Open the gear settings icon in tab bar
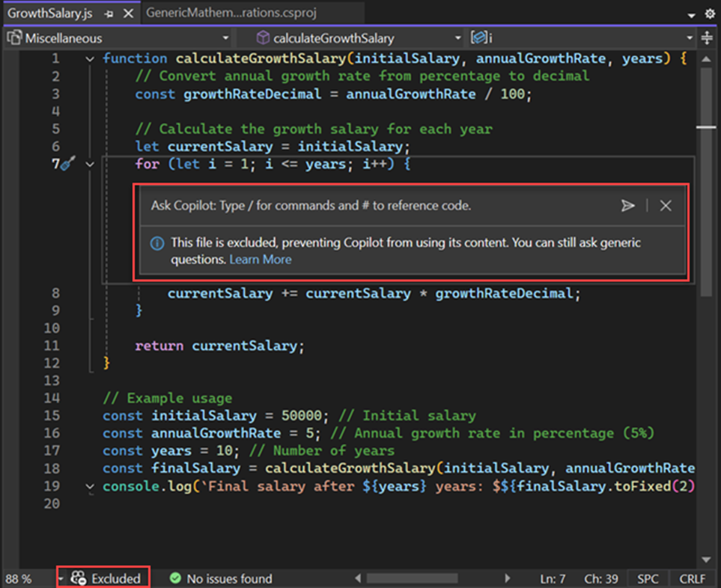Screen dimensions: 721x588 710,13
